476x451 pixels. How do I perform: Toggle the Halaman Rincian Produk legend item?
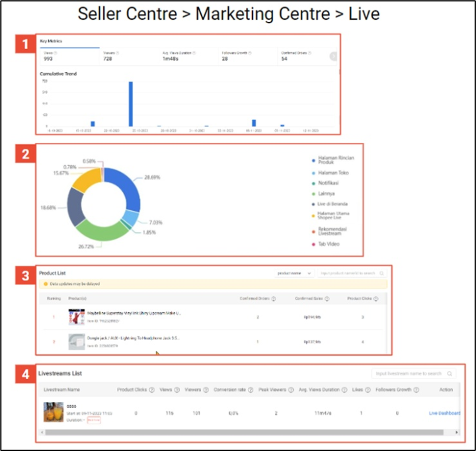[x=329, y=161]
